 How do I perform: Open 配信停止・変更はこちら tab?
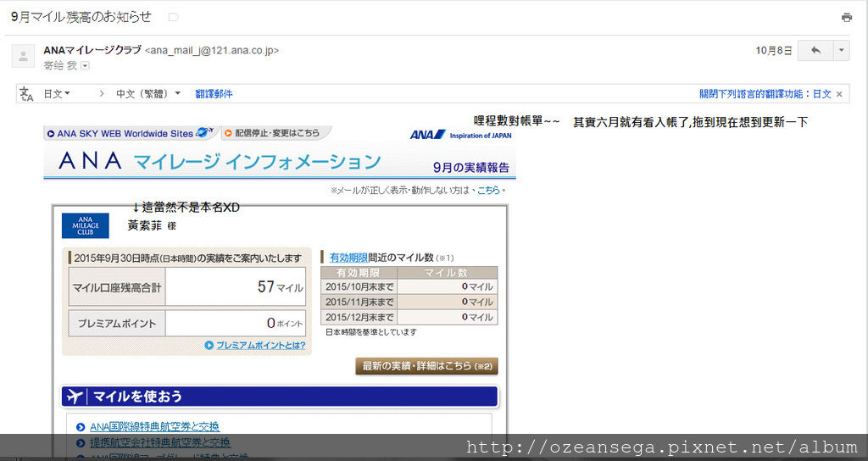click(275, 133)
